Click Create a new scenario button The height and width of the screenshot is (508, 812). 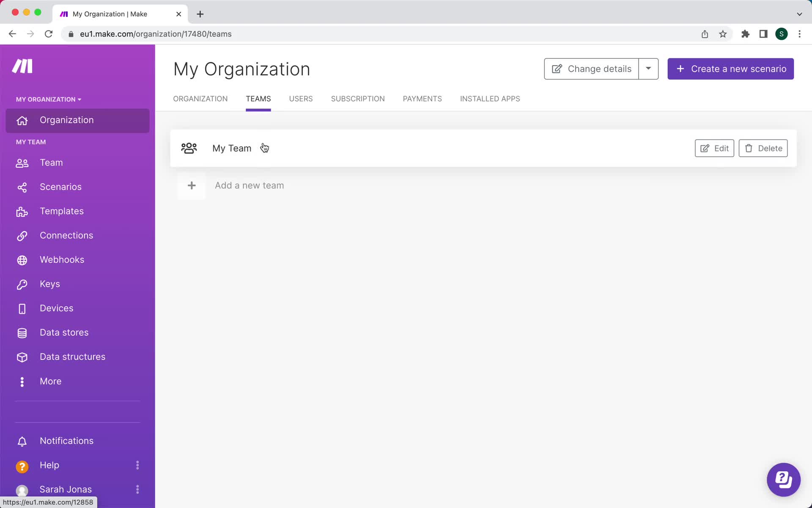point(731,69)
